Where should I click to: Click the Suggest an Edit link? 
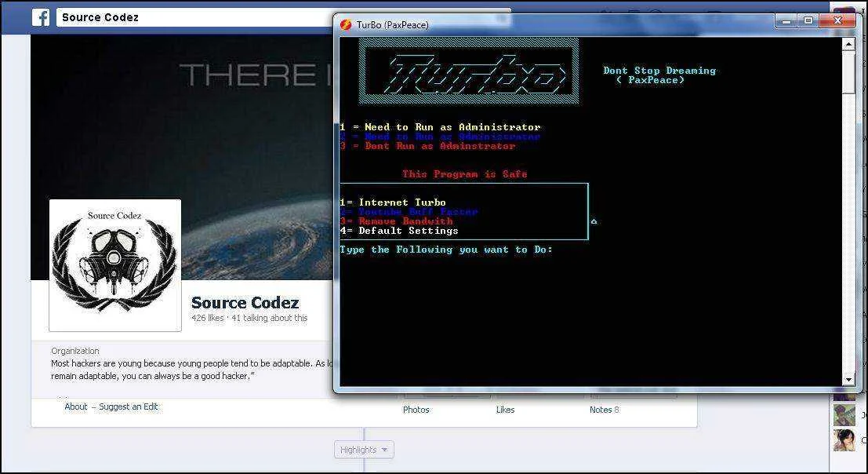pos(129,407)
